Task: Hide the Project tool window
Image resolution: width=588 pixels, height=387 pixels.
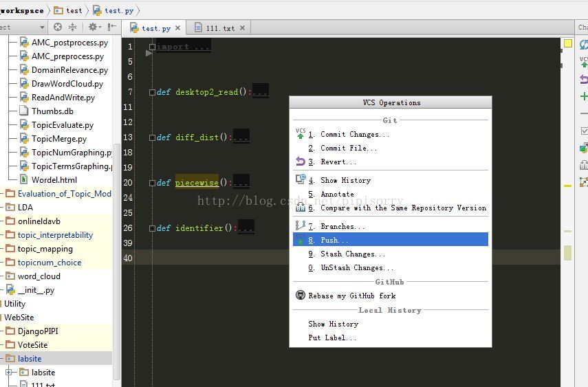Action: (111, 27)
